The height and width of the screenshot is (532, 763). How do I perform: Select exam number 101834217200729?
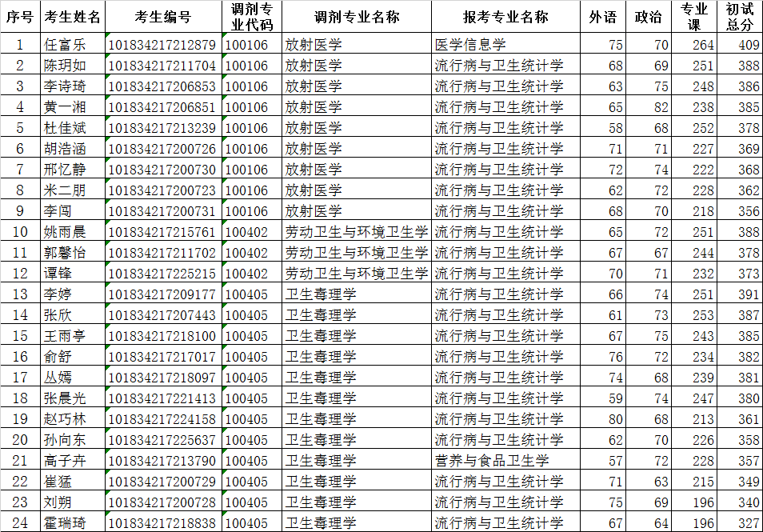[162, 482]
